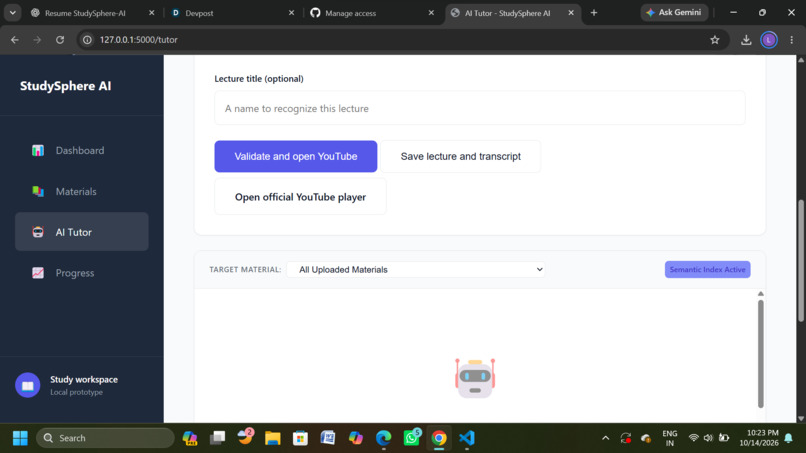The height and width of the screenshot is (453, 806).
Task: Click Save lecture and transcript button
Action: (461, 156)
